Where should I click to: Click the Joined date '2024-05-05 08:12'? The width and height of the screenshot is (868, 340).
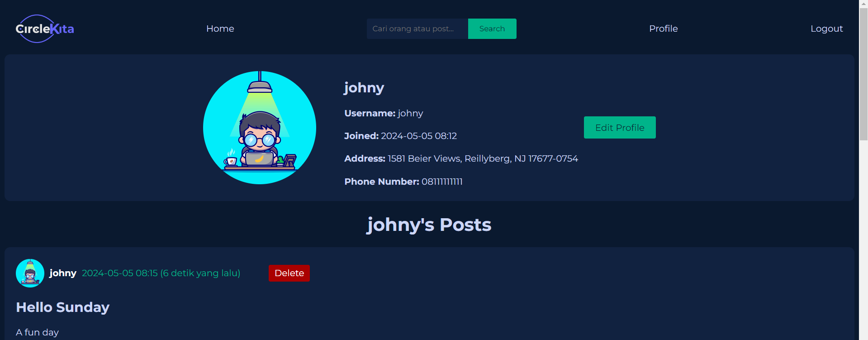point(419,136)
